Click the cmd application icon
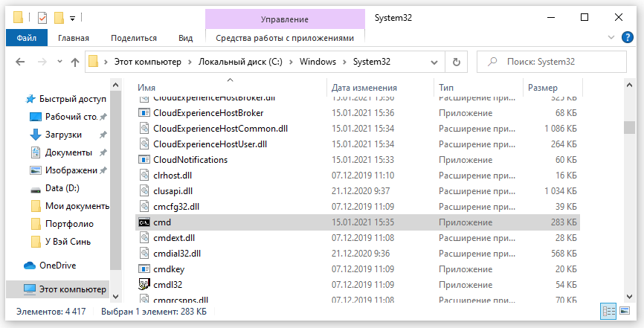 tap(145, 222)
